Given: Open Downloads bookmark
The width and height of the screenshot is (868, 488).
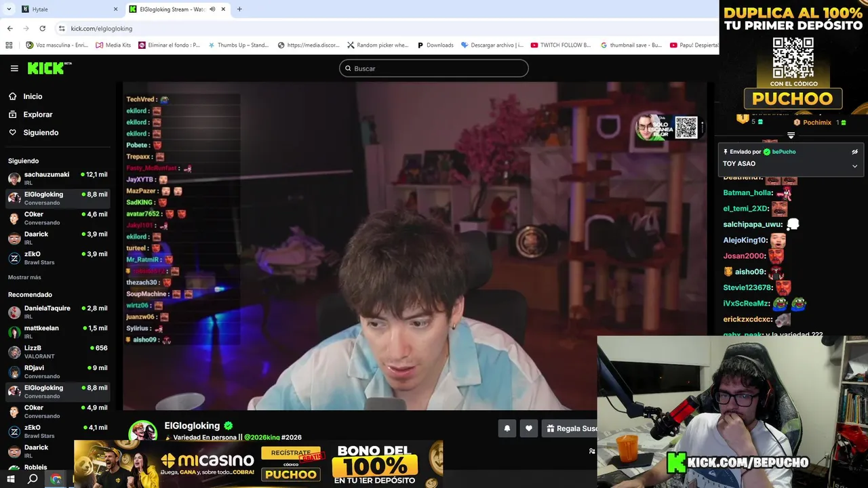Looking at the screenshot, I should click(435, 45).
